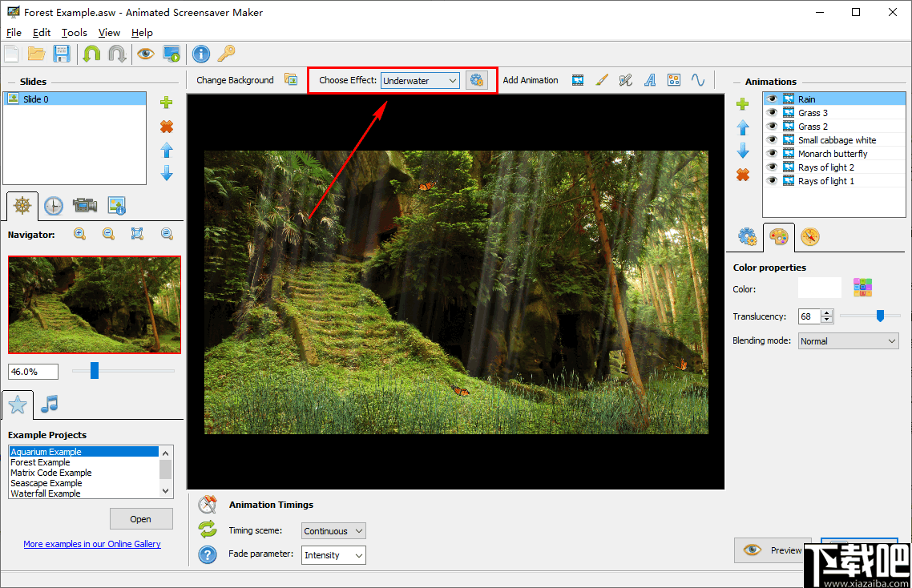The image size is (912, 588).
Task: Open the Edit menu
Action: coord(42,33)
